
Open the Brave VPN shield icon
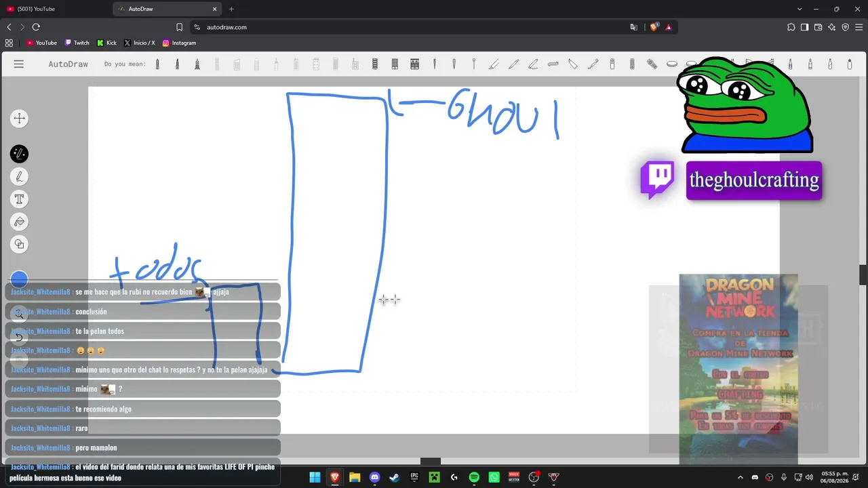pos(845,27)
